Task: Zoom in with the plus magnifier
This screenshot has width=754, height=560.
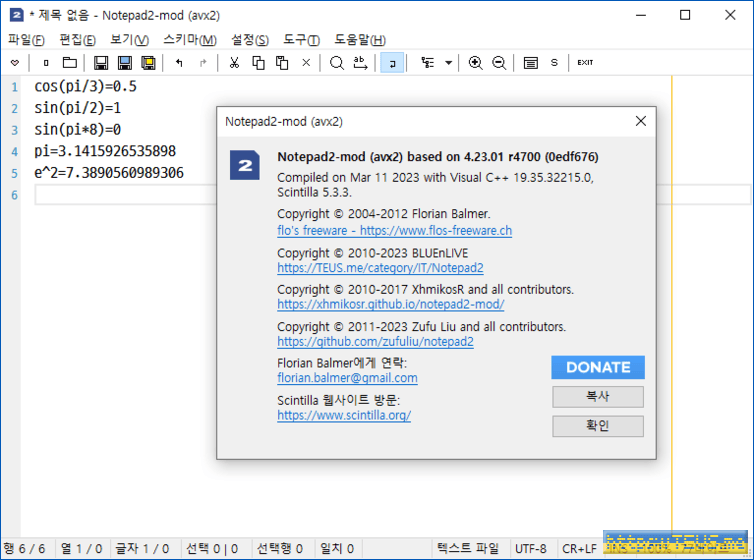Action: (x=475, y=63)
